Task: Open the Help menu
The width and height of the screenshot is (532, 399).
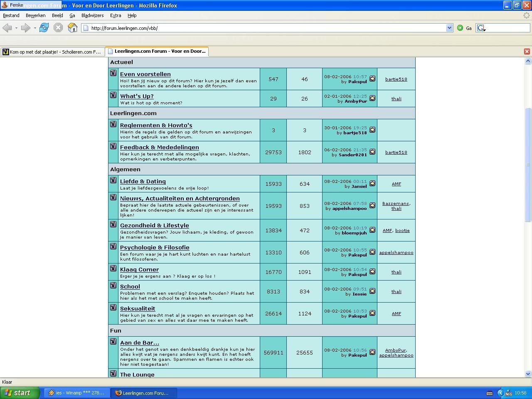Action: pos(132,15)
